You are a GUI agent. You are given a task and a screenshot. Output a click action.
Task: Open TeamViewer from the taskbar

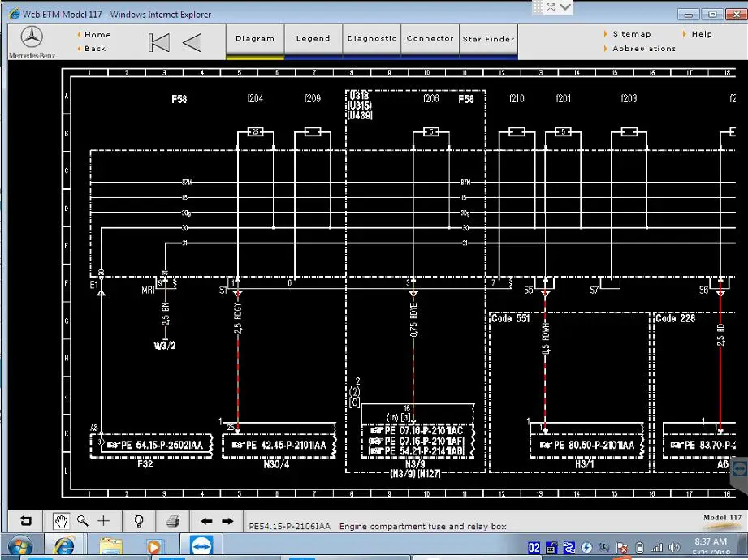tap(201, 546)
